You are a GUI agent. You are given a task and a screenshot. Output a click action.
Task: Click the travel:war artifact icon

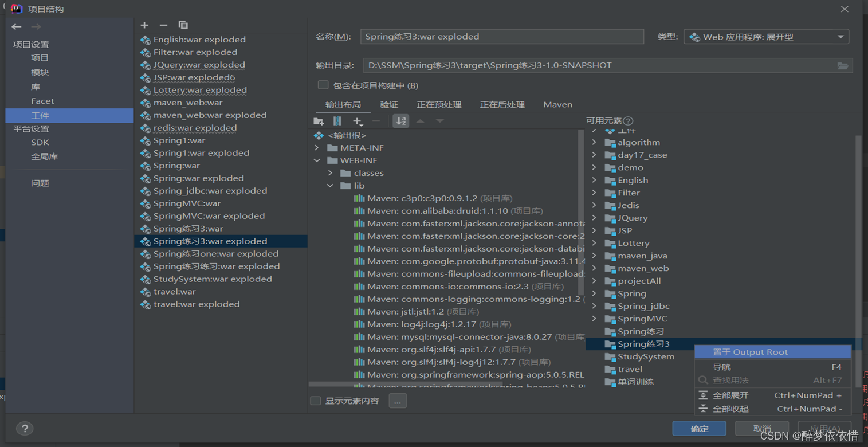146,292
